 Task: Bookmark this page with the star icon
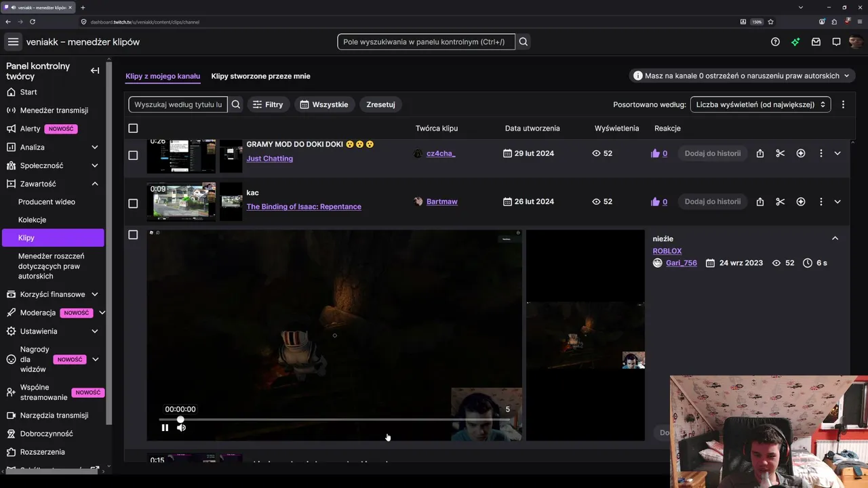[x=770, y=22]
